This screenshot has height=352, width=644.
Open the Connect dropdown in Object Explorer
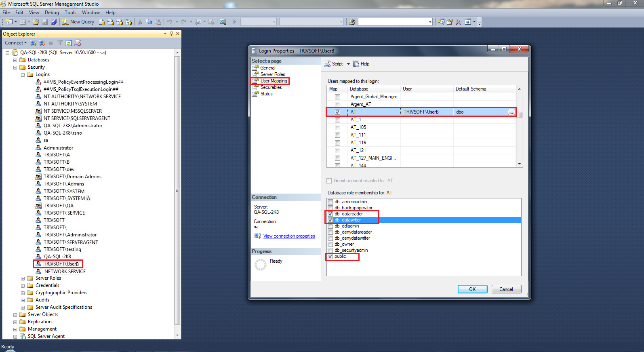pyautogui.click(x=16, y=43)
